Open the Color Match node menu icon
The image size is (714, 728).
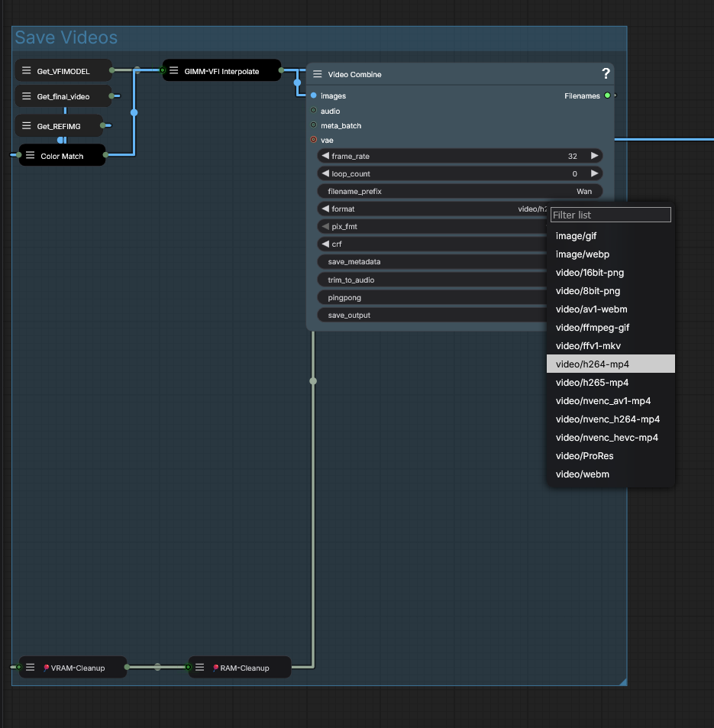tap(31, 156)
